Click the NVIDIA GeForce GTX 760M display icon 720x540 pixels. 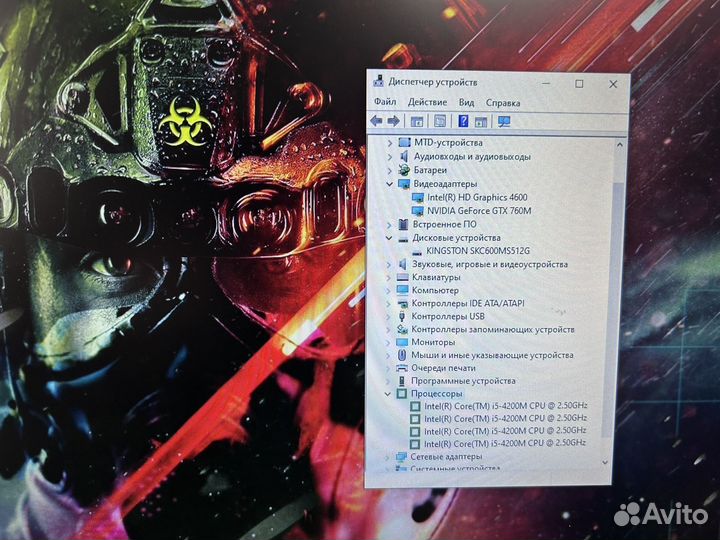[x=418, y=211]
